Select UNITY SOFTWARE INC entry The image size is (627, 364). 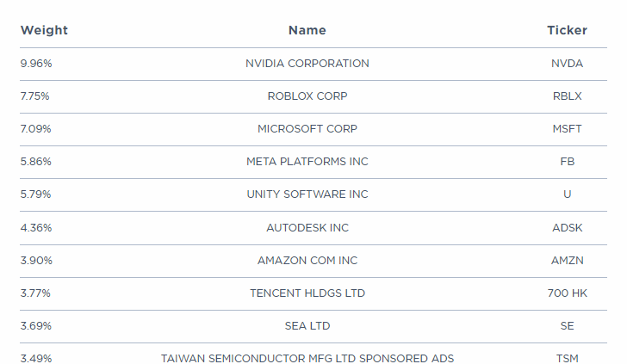pos(307,194)
